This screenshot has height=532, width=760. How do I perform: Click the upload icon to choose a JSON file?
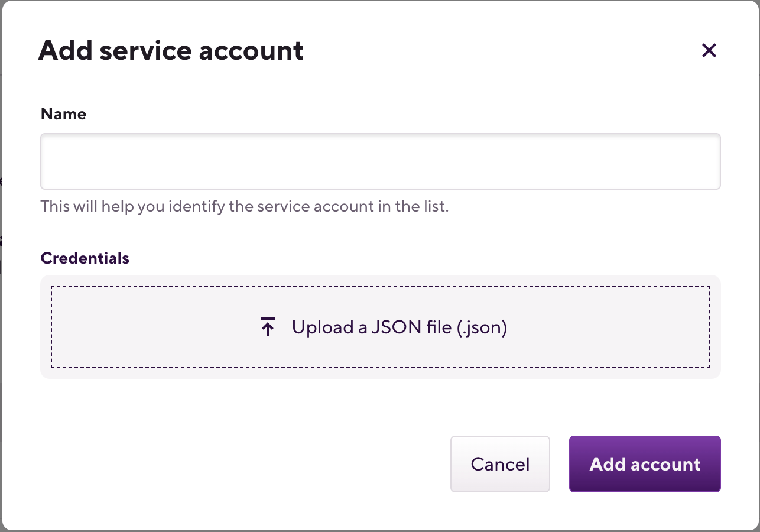tap(268, 326)
